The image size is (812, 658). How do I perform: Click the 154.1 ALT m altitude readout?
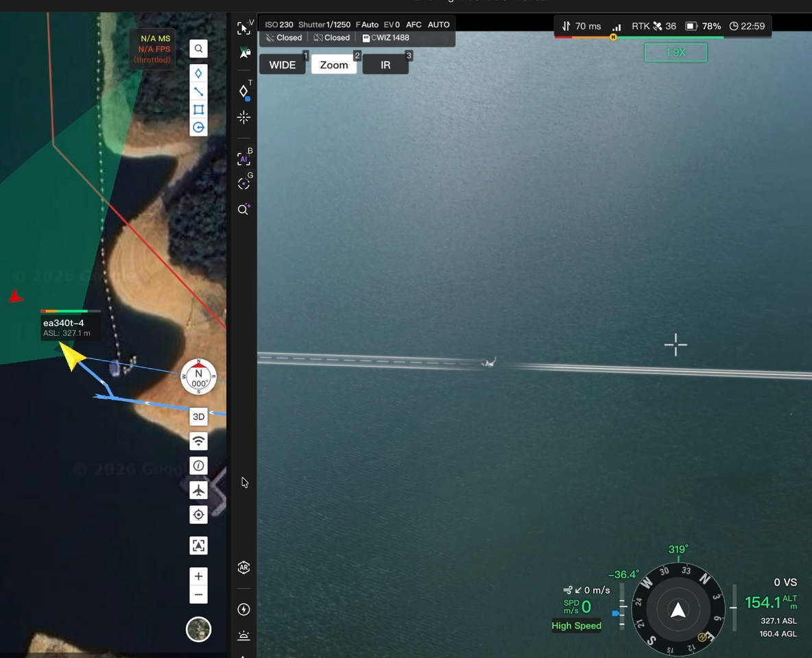[x=771, y=602]
